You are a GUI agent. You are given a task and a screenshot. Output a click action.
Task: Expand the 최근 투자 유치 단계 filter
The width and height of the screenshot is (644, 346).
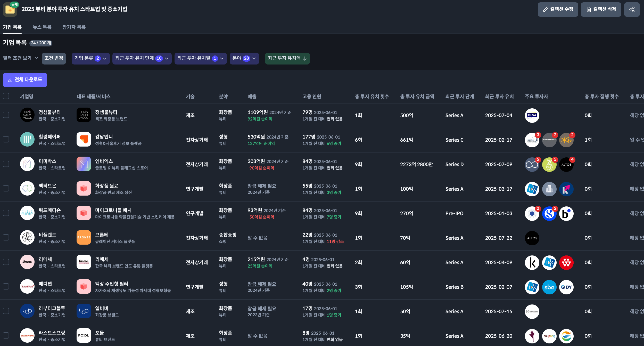pos(142,58)
